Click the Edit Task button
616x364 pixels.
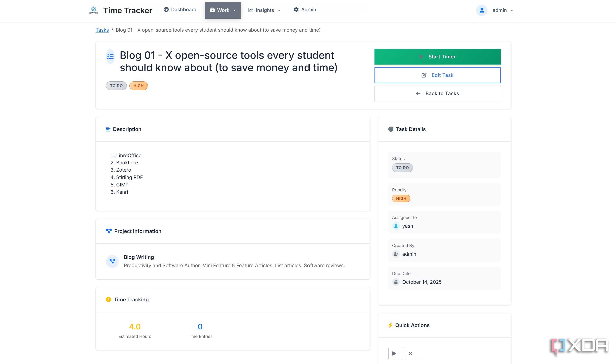pos(437,75)
